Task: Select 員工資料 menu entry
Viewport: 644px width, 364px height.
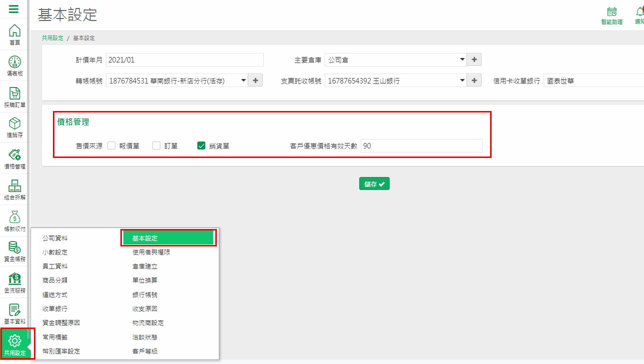Action: tap(55, 266)
